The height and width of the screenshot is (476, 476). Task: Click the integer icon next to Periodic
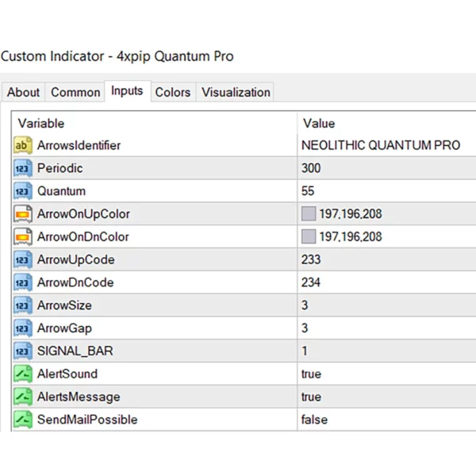click(x=22, y=169)
